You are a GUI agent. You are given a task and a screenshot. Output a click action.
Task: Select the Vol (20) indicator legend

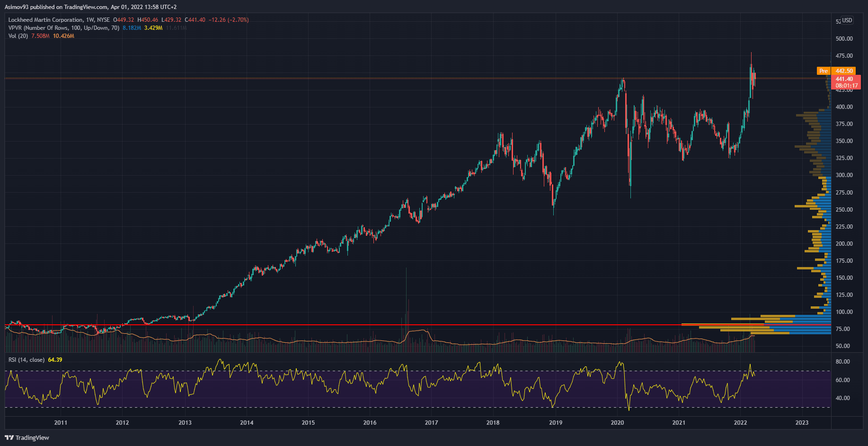18,36
